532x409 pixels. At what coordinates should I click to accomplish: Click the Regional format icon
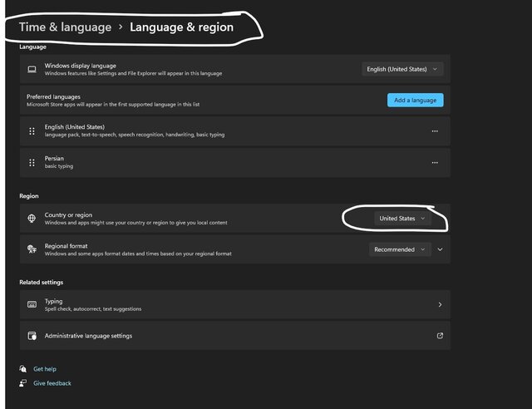32,249
